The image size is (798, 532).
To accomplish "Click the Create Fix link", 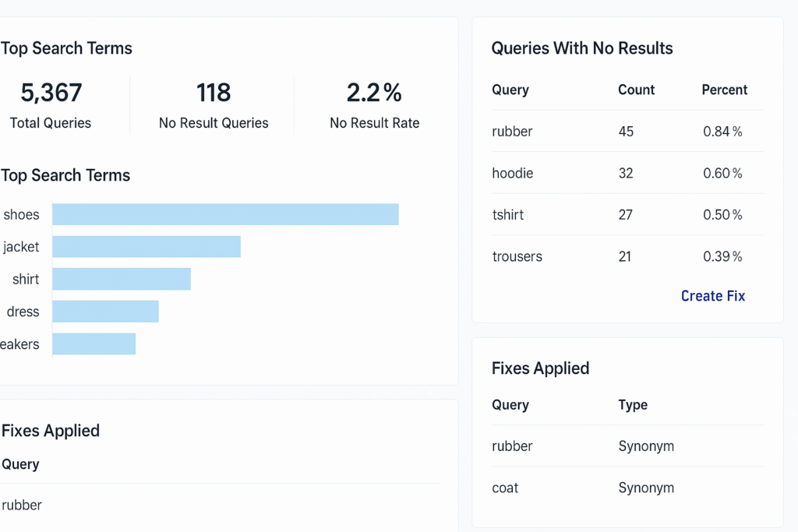I will coord(712,296).
